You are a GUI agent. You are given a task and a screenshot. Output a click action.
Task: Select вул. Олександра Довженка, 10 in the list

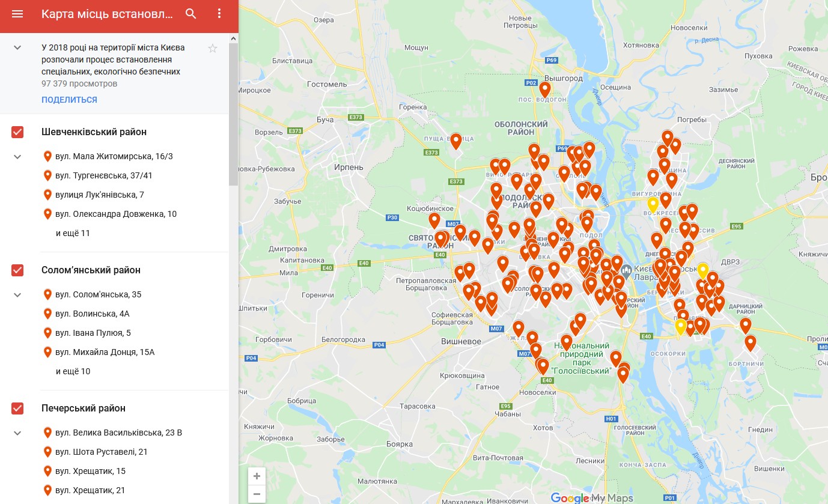(116, 214)
